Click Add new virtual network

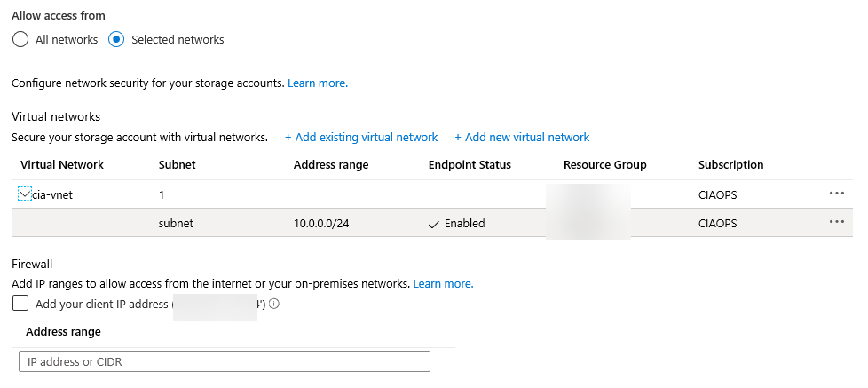coord(522,138)
